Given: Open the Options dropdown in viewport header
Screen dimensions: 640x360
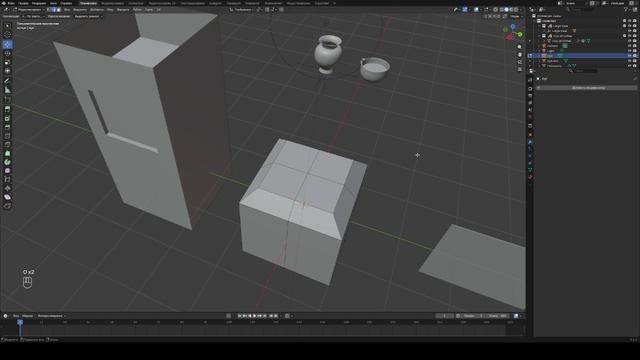Looking at the screenshot, I should [x=516, y=16].
